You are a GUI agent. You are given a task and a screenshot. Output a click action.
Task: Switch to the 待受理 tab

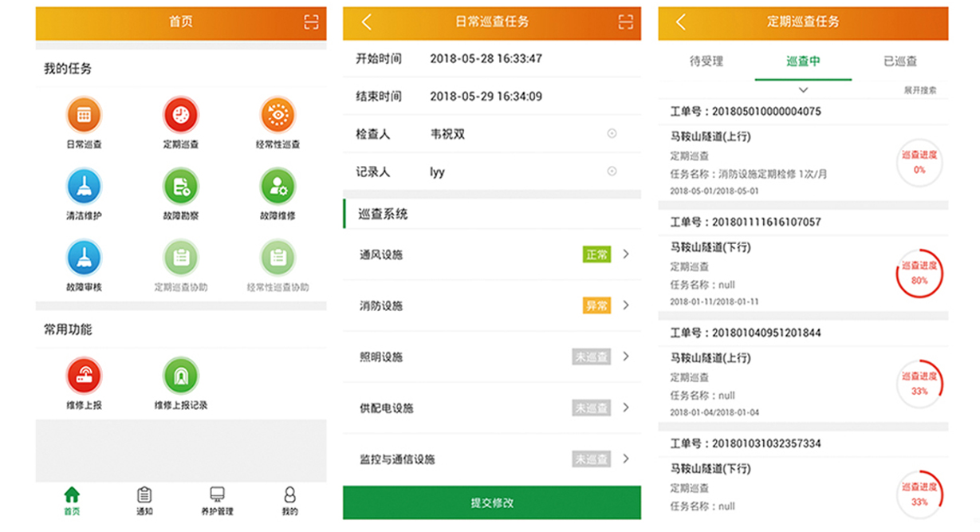706,61
